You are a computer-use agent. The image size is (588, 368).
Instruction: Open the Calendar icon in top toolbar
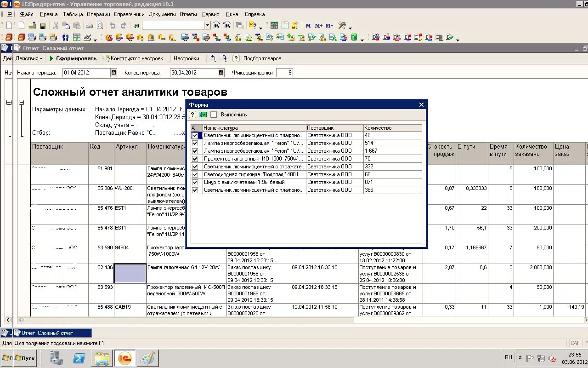pos(285,26)
